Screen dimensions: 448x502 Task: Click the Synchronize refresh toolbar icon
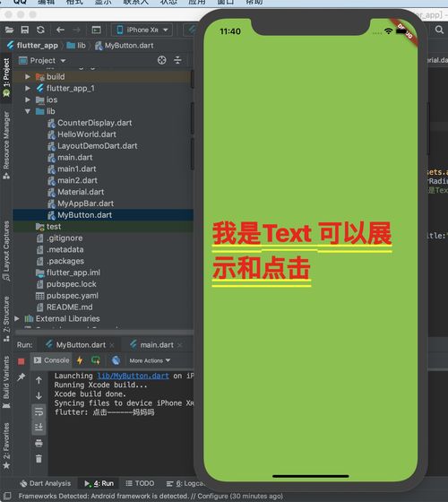click(40, 30)
